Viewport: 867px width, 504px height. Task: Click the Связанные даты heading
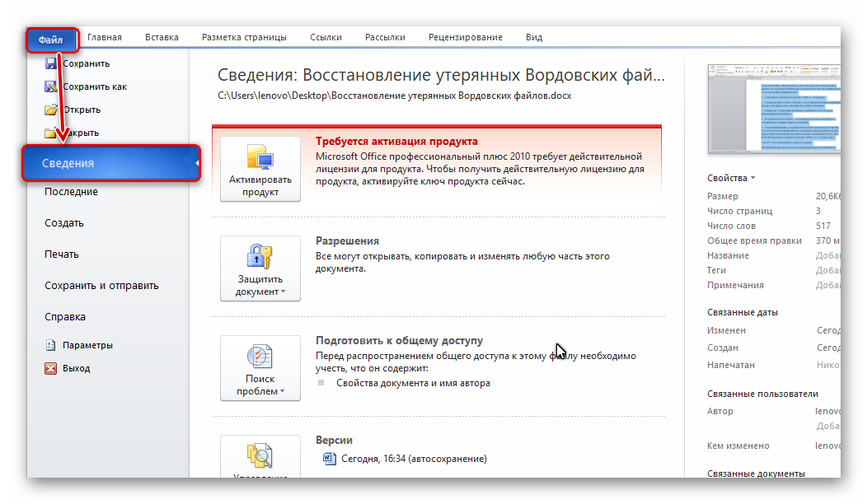[x=743, y=312]
